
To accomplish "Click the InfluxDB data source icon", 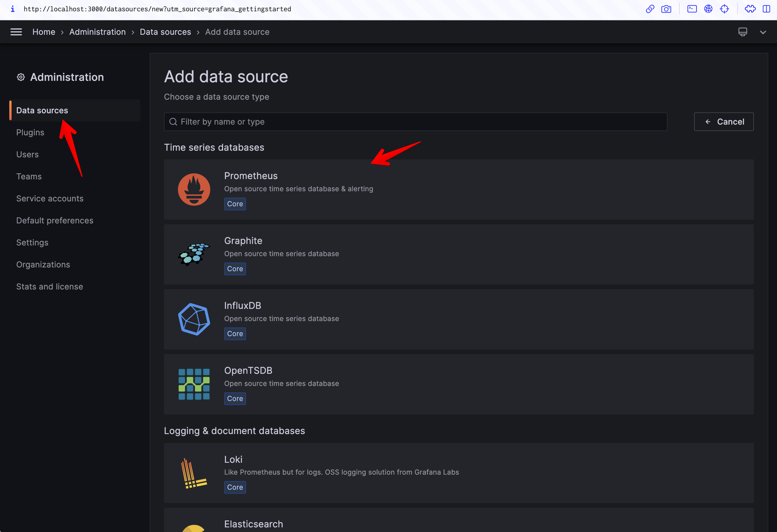I will pyautogui.click(x=194, y=319).
